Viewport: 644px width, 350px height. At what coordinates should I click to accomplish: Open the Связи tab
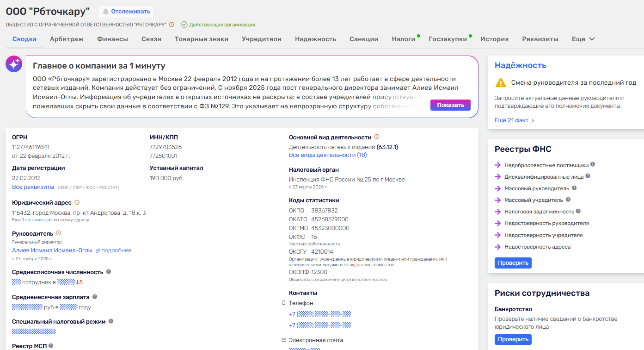tap(151, 39)
